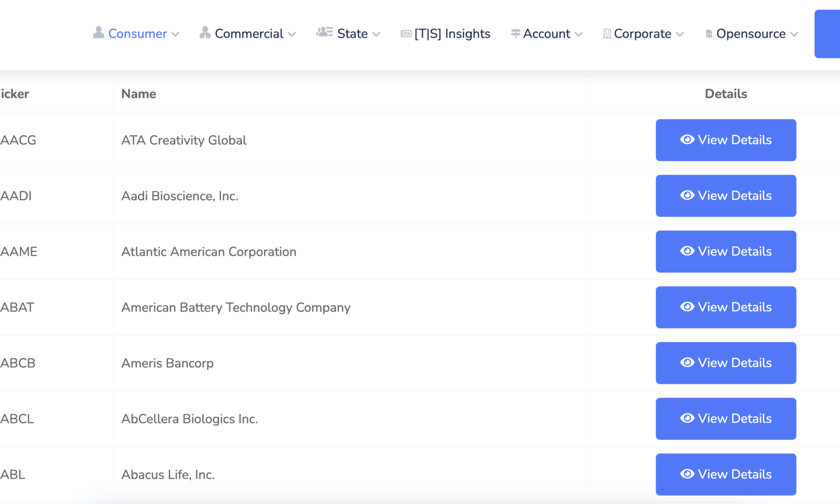The height and width of the screenshot is (504, 840).
Task: Go to [T|S] Insights
Action: click(446, 34)
